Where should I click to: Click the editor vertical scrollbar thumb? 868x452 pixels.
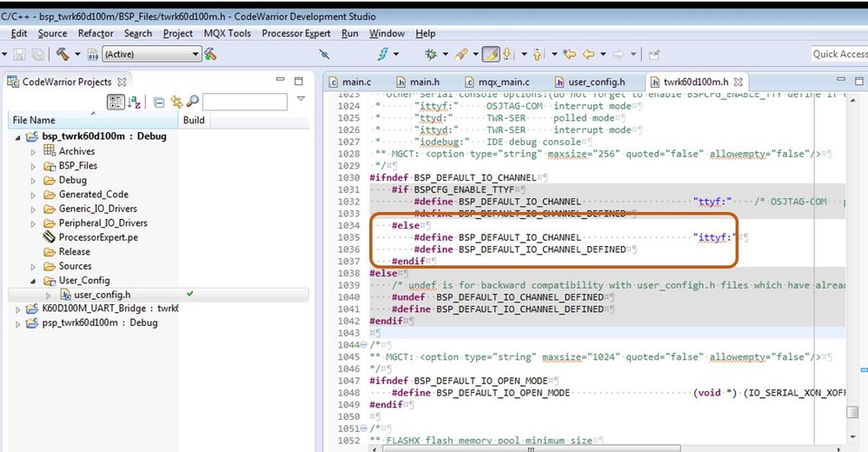click(x=852, y=413)
